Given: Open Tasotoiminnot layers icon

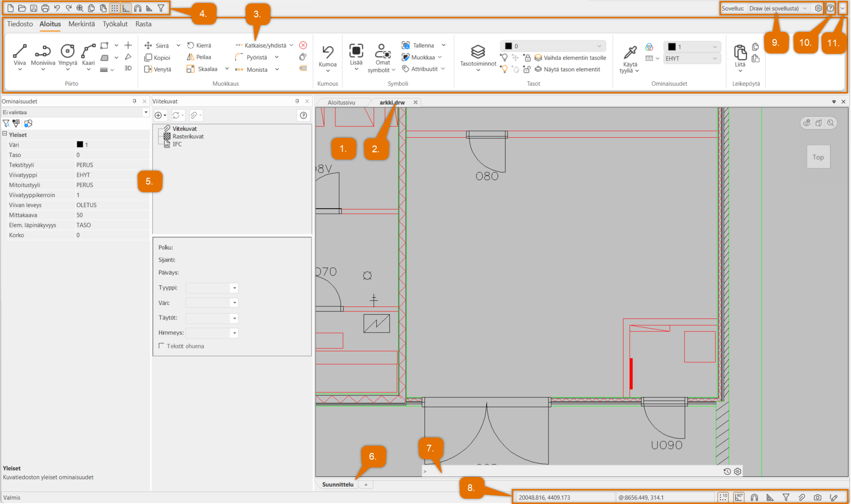Looking at the screenshot, I should [x=478, y=52].
